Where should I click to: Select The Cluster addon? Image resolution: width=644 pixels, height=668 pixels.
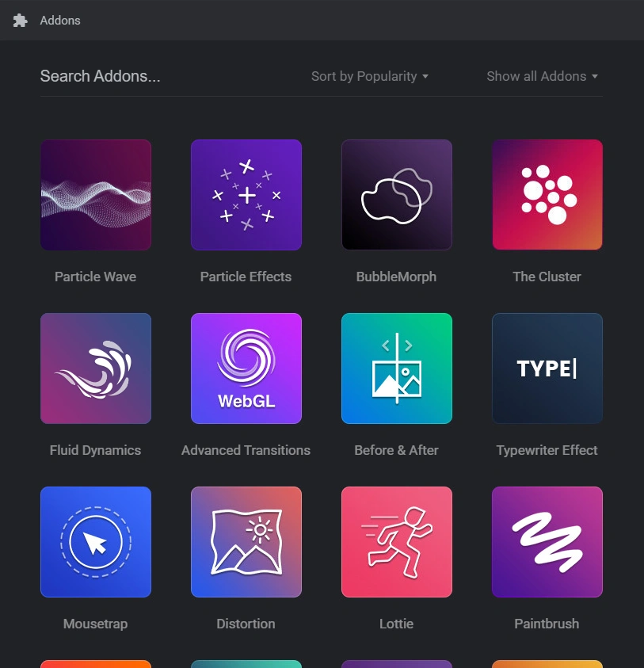pyautogui.click(x=547, y=195)
